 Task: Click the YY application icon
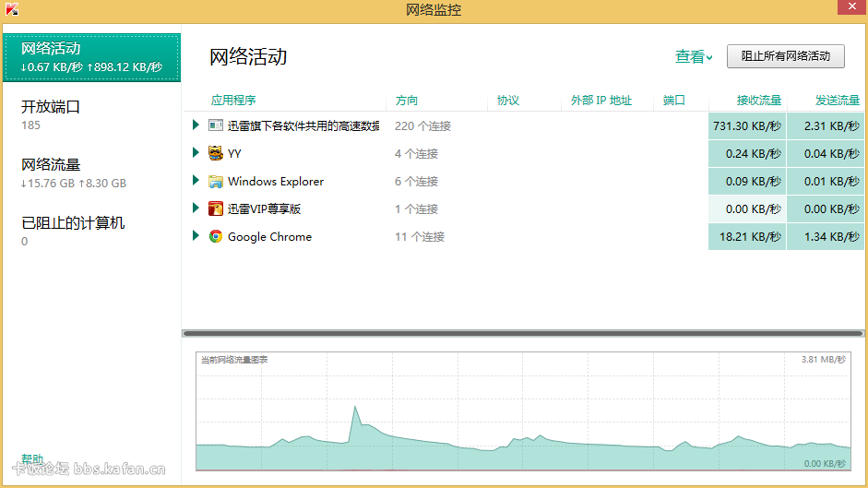pyautogui.click(x=215, y=153)
